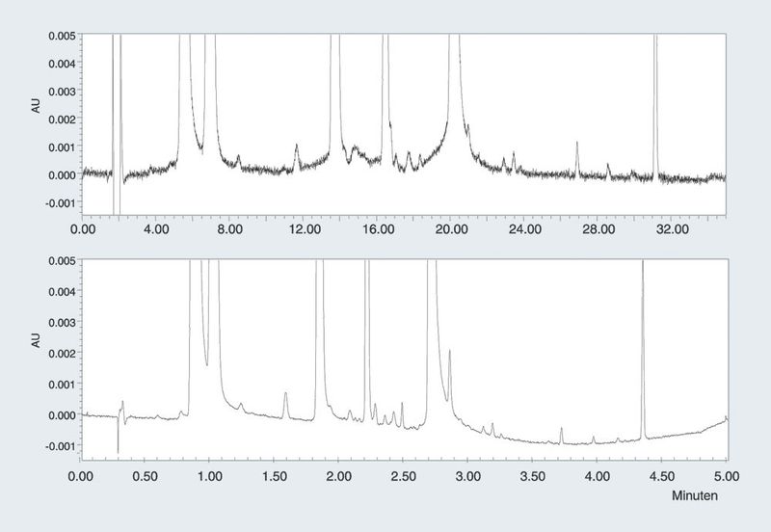
Task: Select 4.00 on the 35-minute chromatogram axis
Action: coord(156,229)
